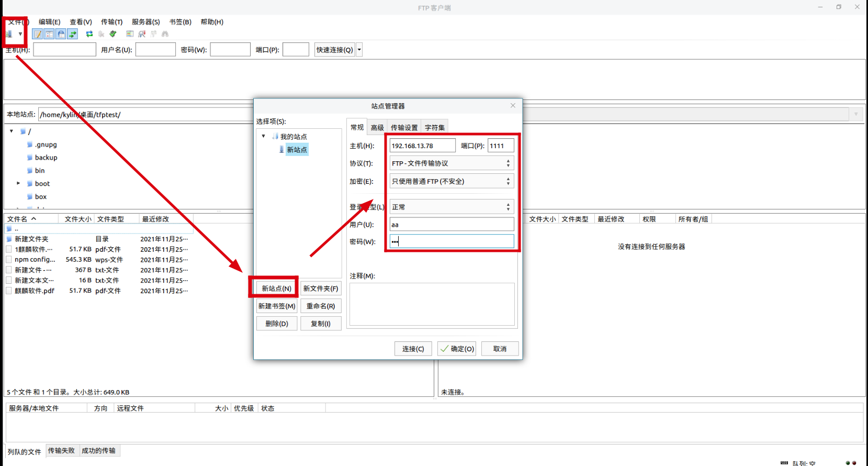Click the 新建书签(M) button
868x466 pixels.
click(277, 306)
